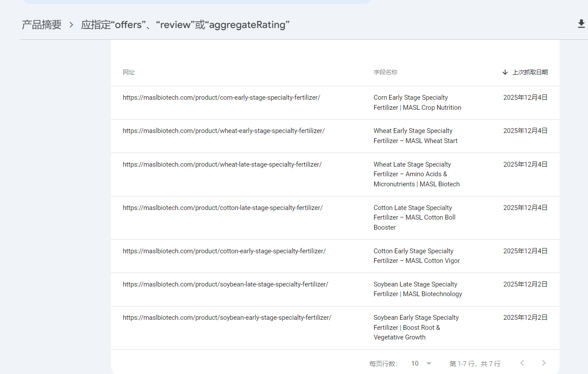Sort by 上次抓取日期 column header
Viewport: 588px width, 374px height.
click(x=530, y=72)
